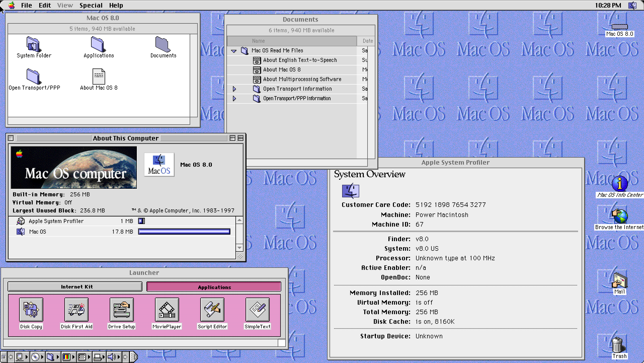Open About English Text-to-Speech file
The height and width of the screenshot is (363, 644).
[x=294, y=60]
